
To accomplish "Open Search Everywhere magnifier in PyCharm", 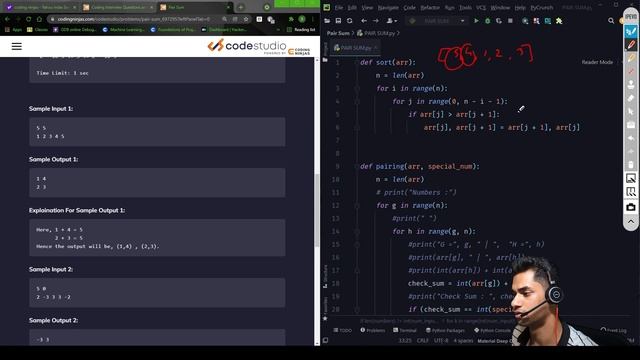I will click(611, 21).
